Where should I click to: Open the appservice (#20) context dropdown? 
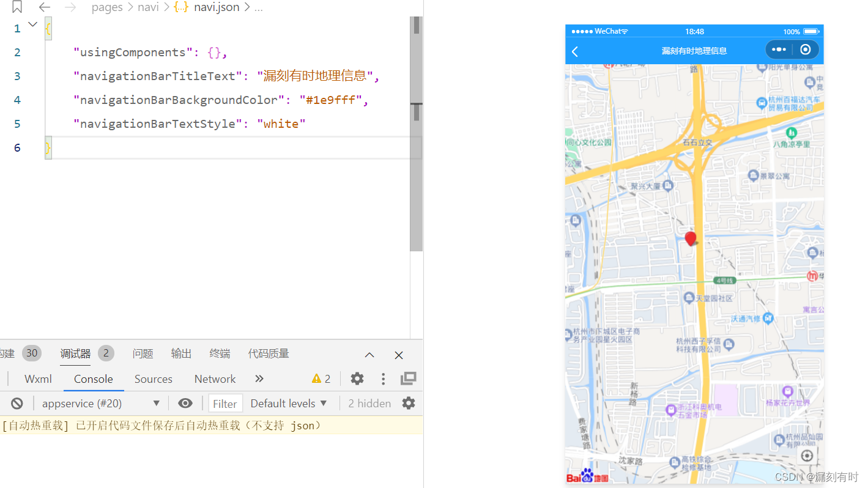(100, 403)
